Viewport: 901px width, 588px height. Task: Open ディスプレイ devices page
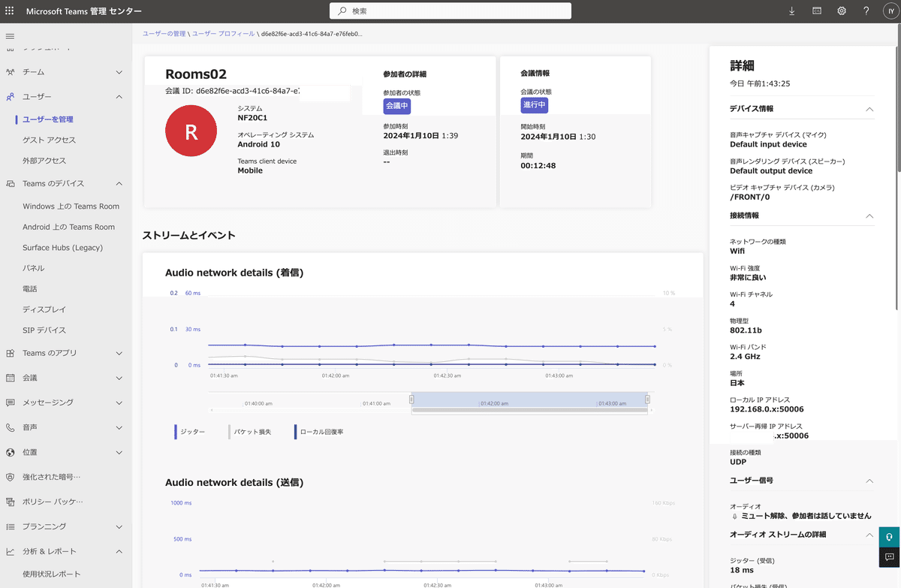pos(44,309)
